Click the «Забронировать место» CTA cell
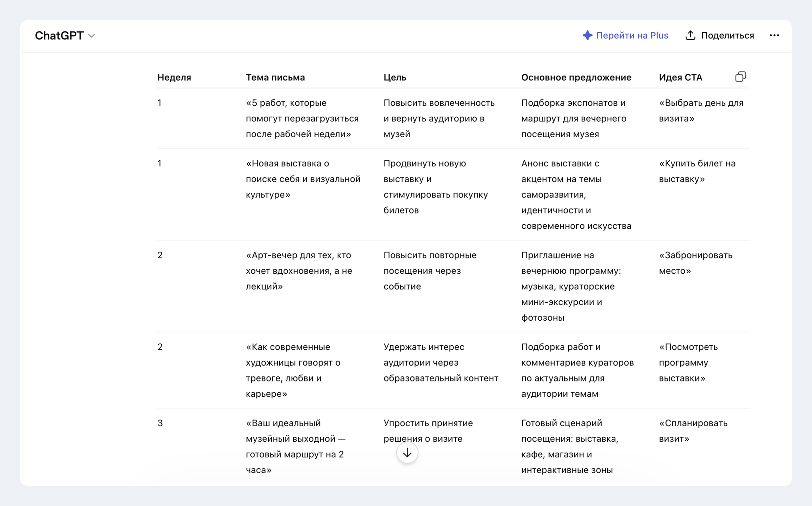Image resolution: width=812 pixels, height=506 pixels. coord(695,263)
